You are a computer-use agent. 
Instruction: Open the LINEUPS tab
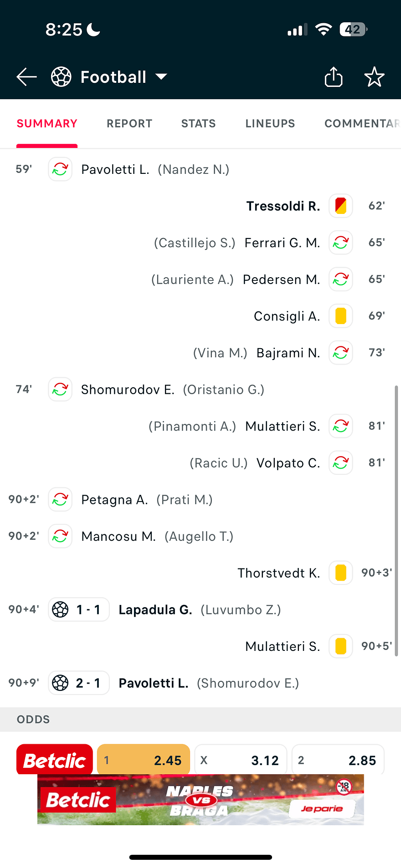pyautogui.click(x=270, y=123)
